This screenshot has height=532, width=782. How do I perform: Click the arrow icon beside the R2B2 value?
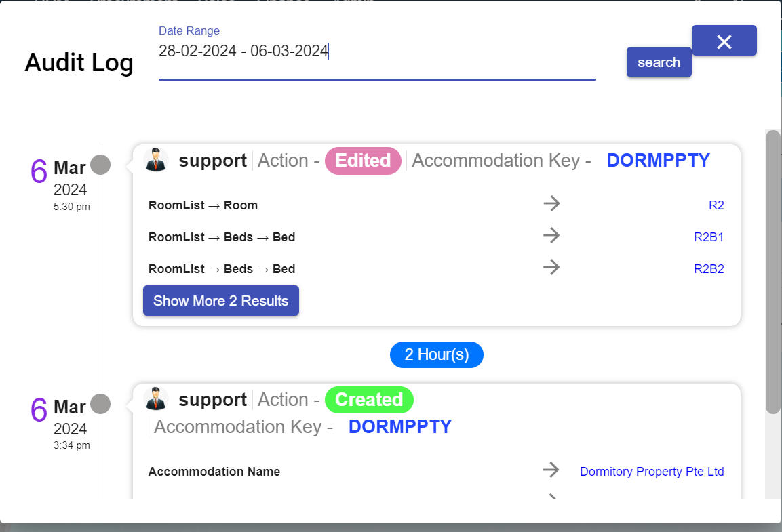click(x=552, y=268)
